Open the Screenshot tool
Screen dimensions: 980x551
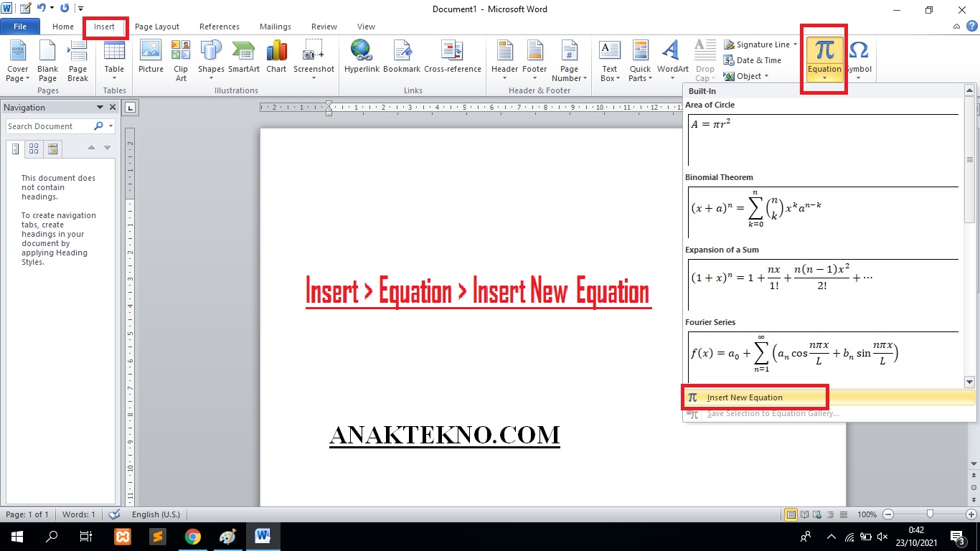pos(314,61)
